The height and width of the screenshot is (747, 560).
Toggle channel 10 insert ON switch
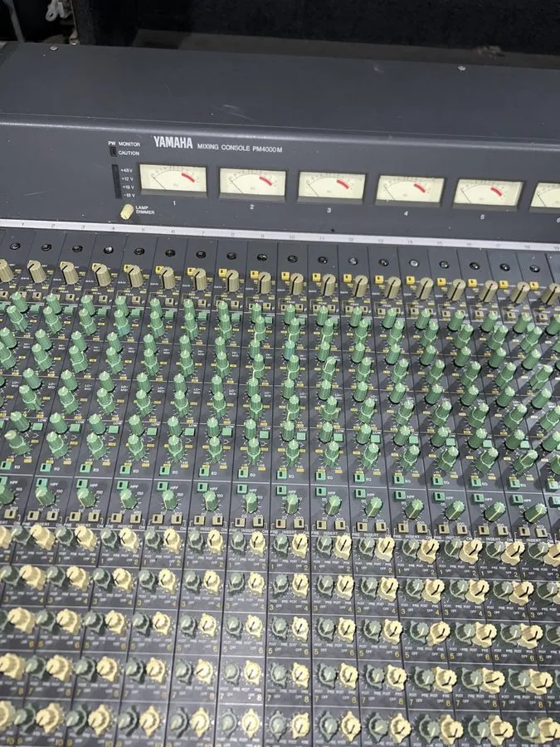point(299,523)
